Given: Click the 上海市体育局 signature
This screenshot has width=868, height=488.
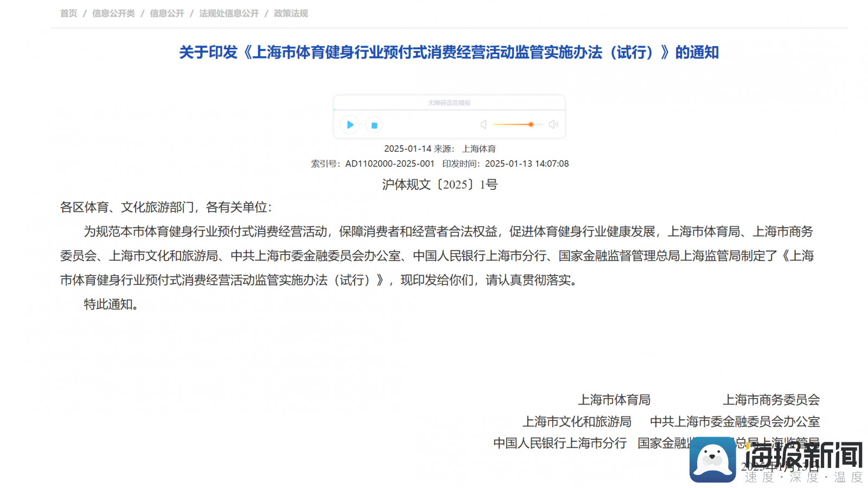Looking at the screenshot, I should (614, 400).
